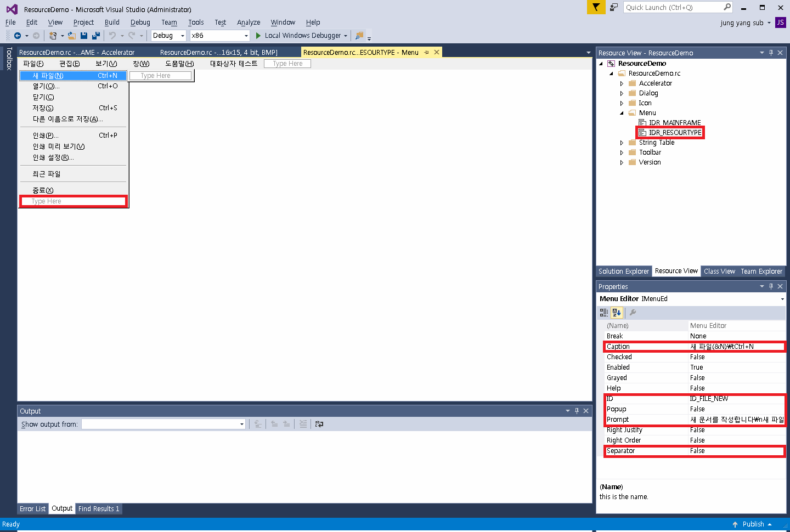
Task: Click the Quick Launch search magnifier icon
Action: (x=727, y=7)
